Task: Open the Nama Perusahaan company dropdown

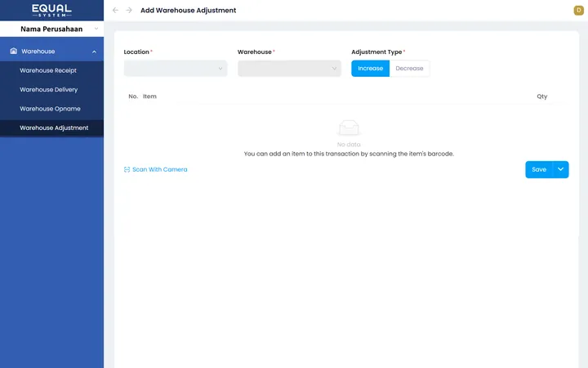Action: 51,29
